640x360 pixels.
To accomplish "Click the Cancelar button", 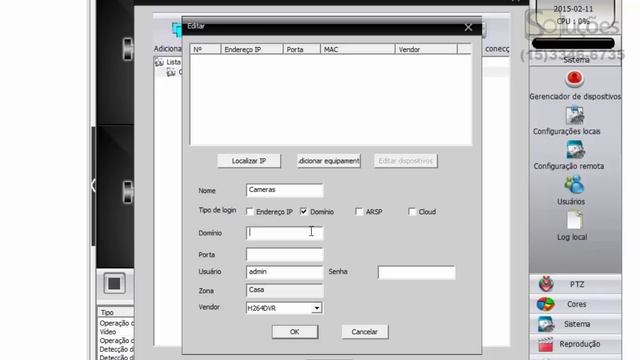I will point(364,332).
